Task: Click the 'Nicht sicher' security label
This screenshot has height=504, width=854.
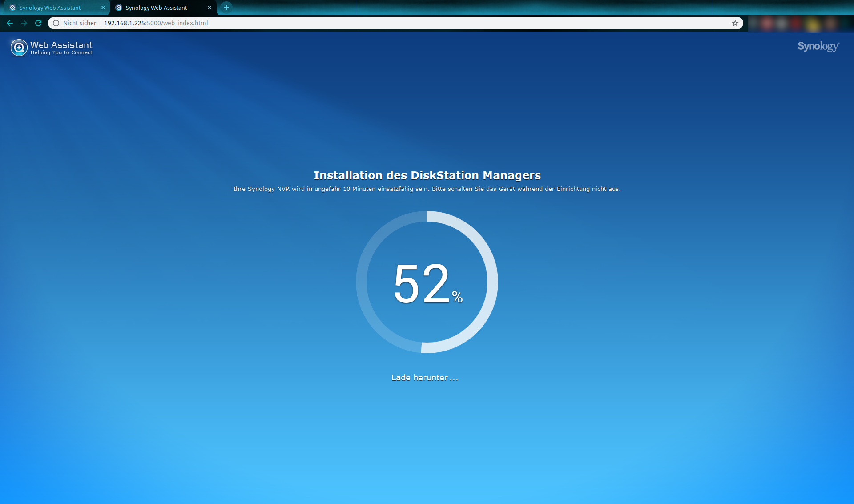Action: [x=80, y=23]
